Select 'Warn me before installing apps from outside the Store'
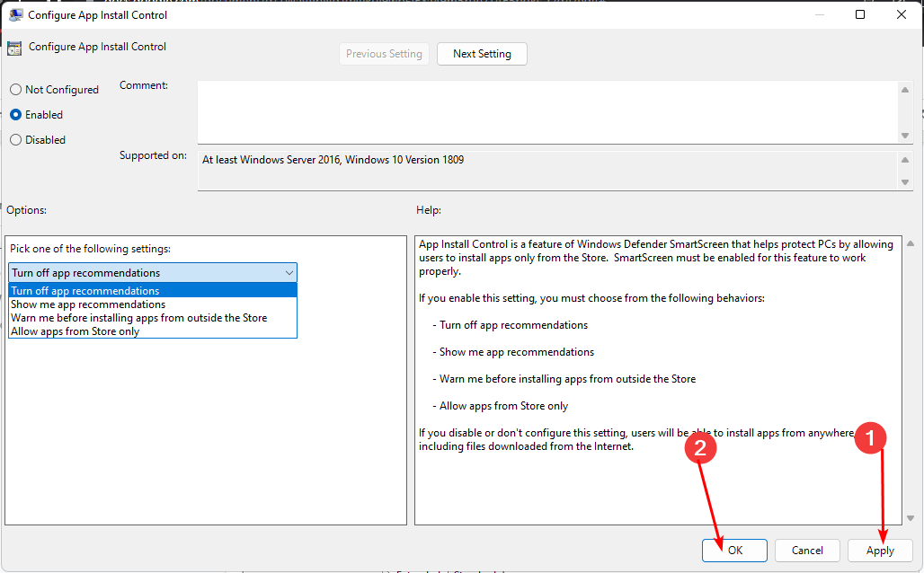The height and width of the screenshot is (573, 924). [x=138, y=318]
